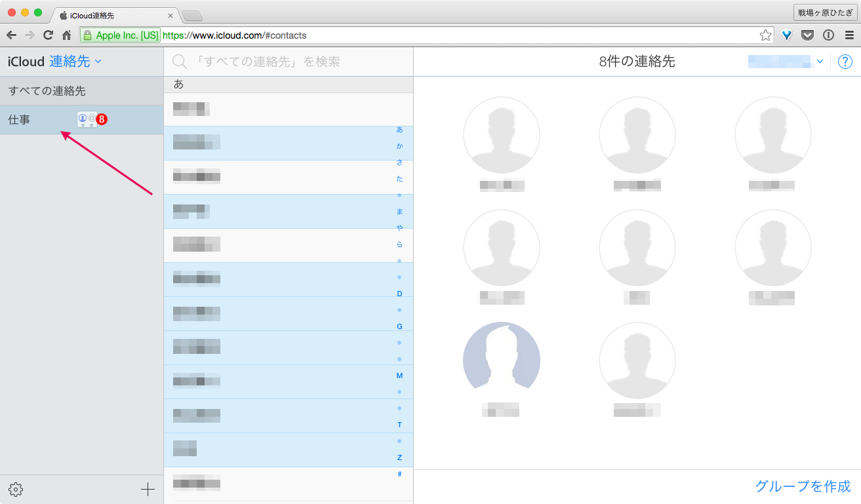Jump to # in the index strip

(x=399, y=474)
